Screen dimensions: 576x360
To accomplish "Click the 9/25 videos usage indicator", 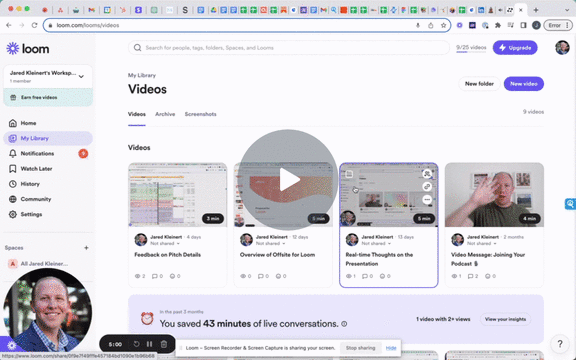I will [x=471, y=48].
